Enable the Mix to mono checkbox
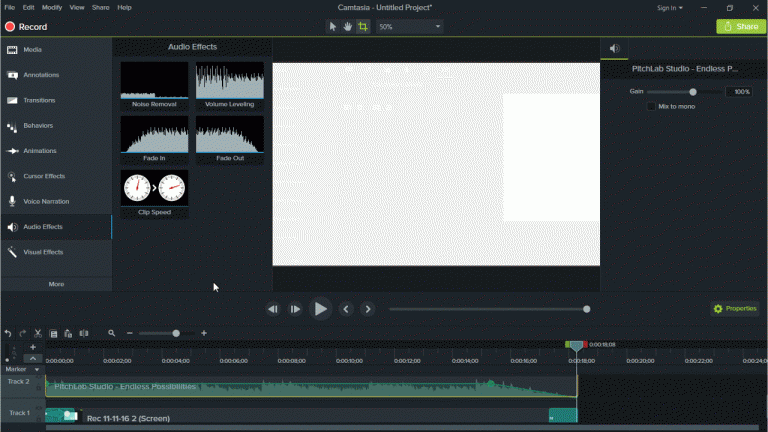The image size is (768, 432). (x=651, y=106)
